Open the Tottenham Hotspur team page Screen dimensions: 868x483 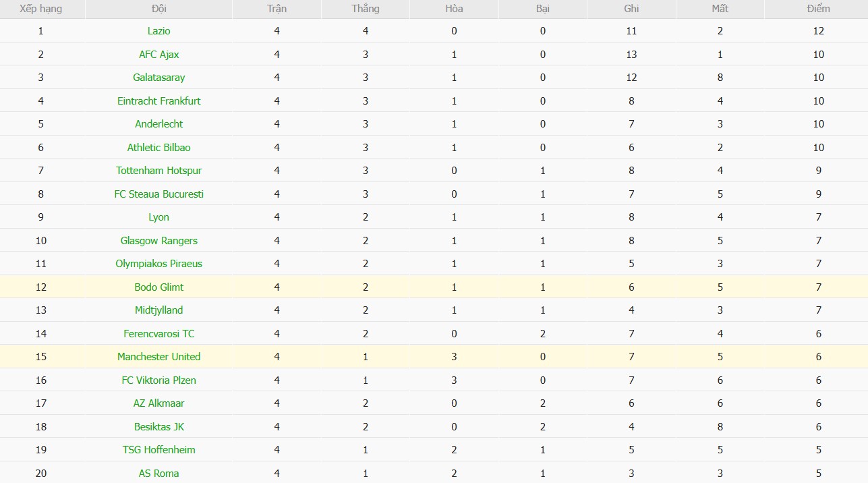[x=158, y=171]
